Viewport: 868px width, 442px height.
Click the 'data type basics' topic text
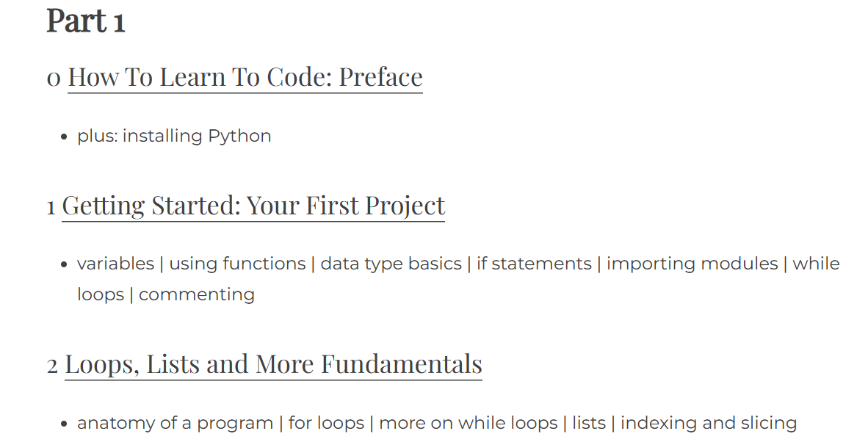391,264
